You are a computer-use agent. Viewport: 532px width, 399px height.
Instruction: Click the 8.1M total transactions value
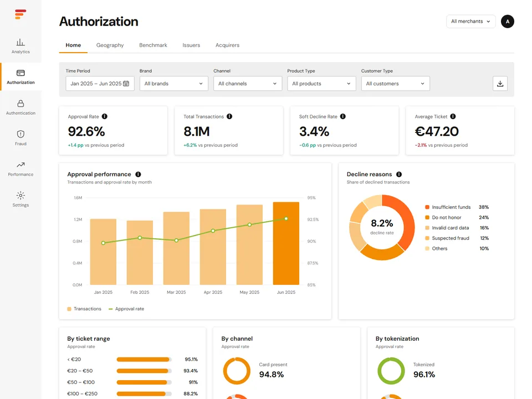click(196, 132)
